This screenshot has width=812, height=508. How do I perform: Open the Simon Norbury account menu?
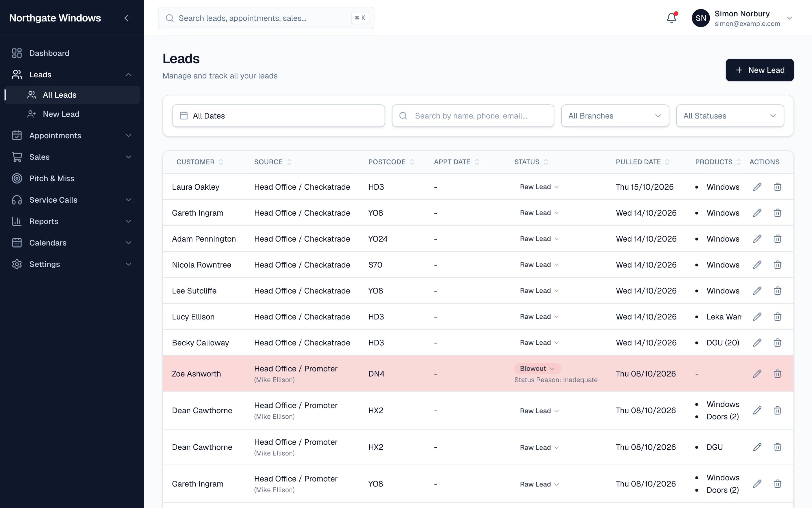tap(742, 18)
